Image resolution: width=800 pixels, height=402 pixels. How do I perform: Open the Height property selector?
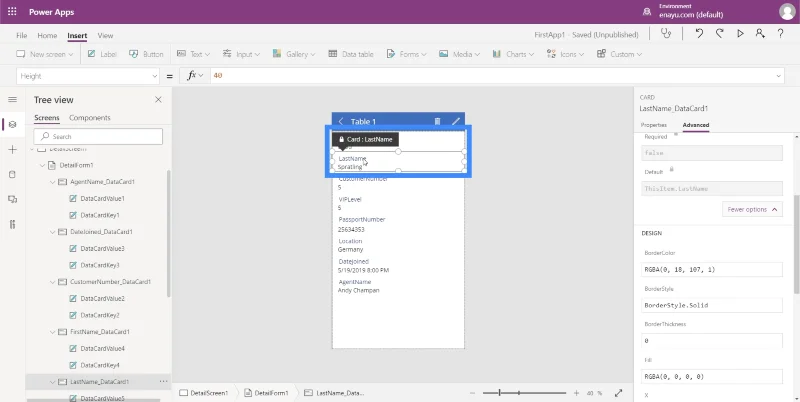(x=88, y=76)
